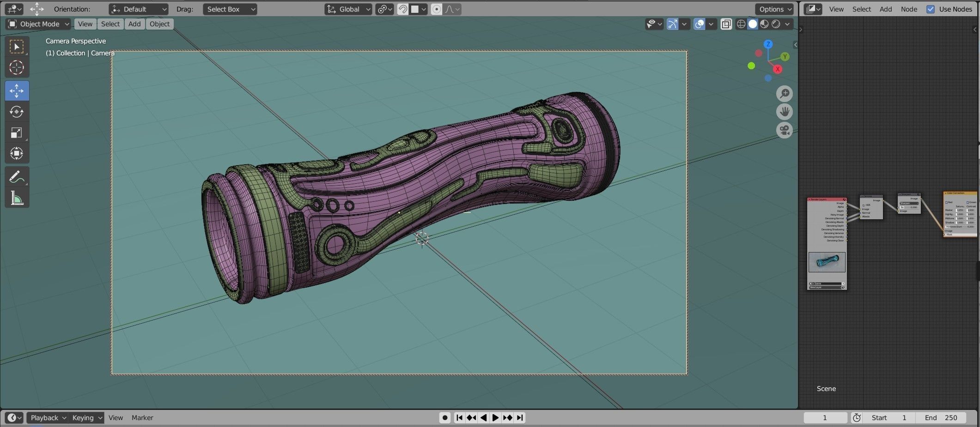Open the Orientation Default dropdown
The width and height of the screenshot is (980, 427).
139,9
